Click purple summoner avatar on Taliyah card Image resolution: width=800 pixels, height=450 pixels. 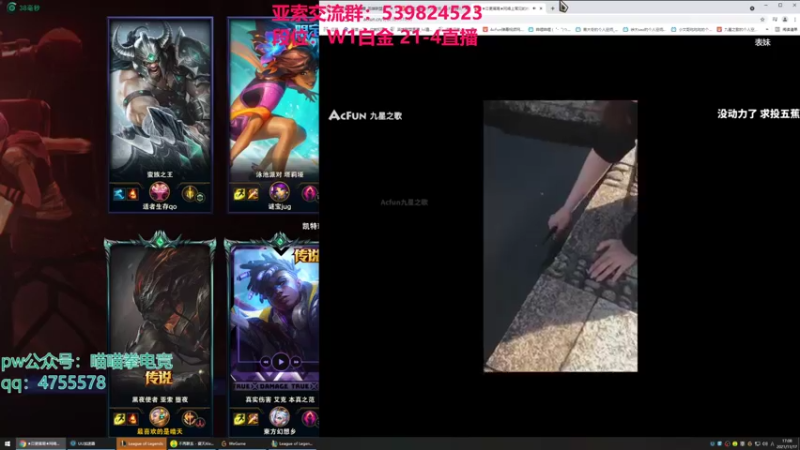280,192
